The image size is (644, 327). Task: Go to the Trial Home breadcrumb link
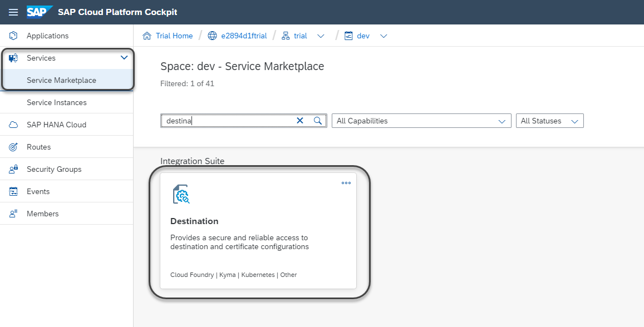174,36
